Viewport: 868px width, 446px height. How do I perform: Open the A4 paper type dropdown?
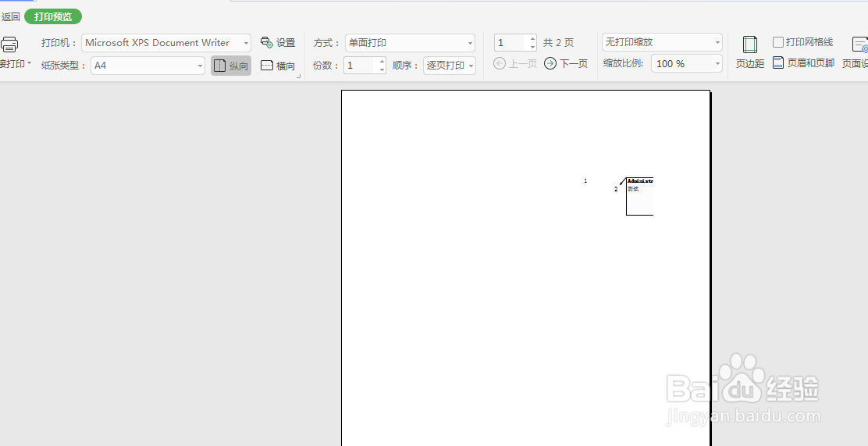click(148, 66)
